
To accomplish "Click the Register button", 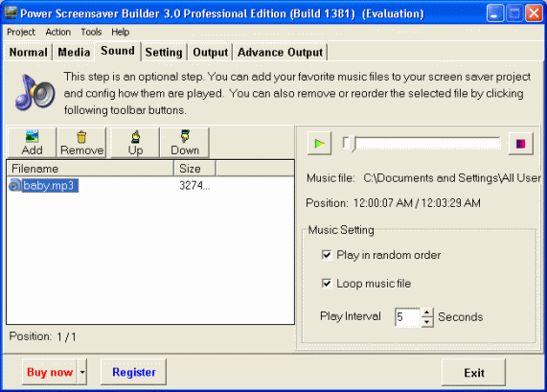I will pos(133,372).
